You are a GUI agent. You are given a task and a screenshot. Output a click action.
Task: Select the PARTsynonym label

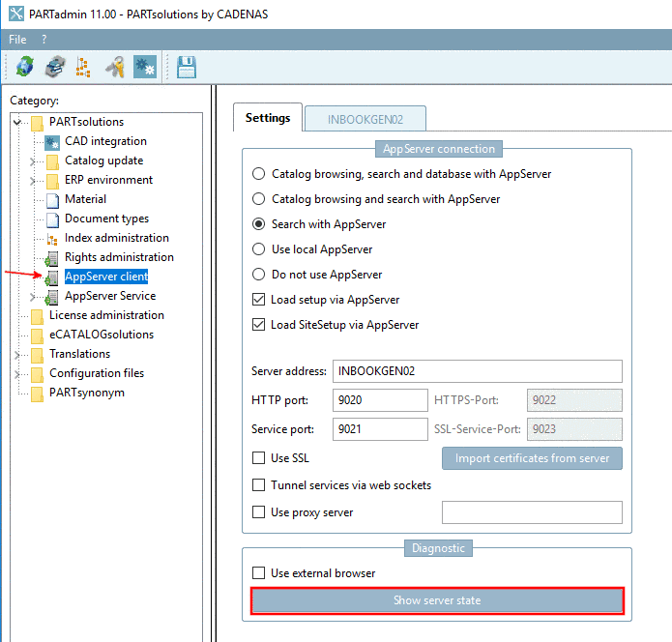(x=87, y=393)
